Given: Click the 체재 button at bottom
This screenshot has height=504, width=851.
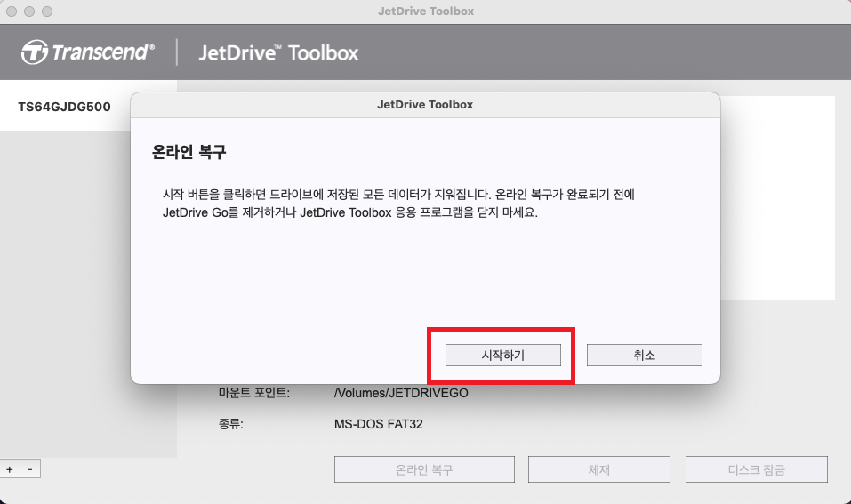Looking at the screenshot, I should (599, 469).
